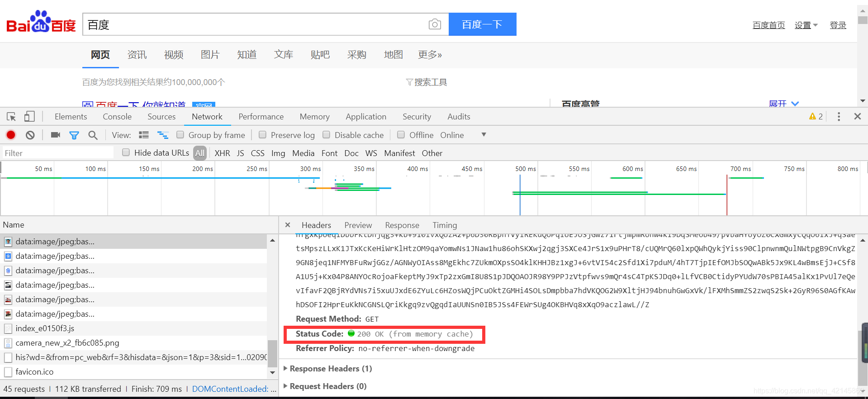The height and width of the screenshot is (399, 868).
Task: Switch to the Console tab
Action: coord(117,117)
